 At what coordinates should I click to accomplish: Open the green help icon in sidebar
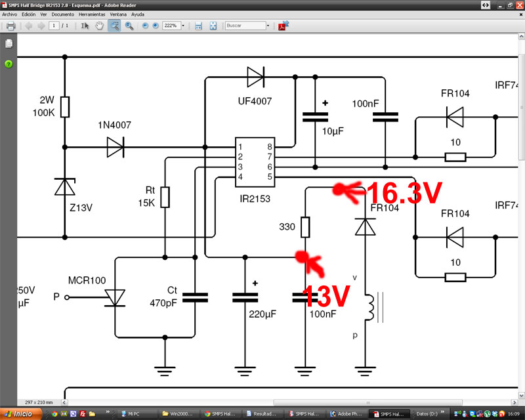click(x=9, y=64)
